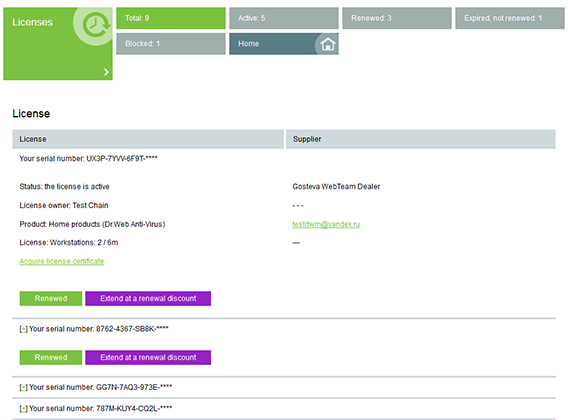Click the arrow chevron on Licenses tile

tap(106, 72)
